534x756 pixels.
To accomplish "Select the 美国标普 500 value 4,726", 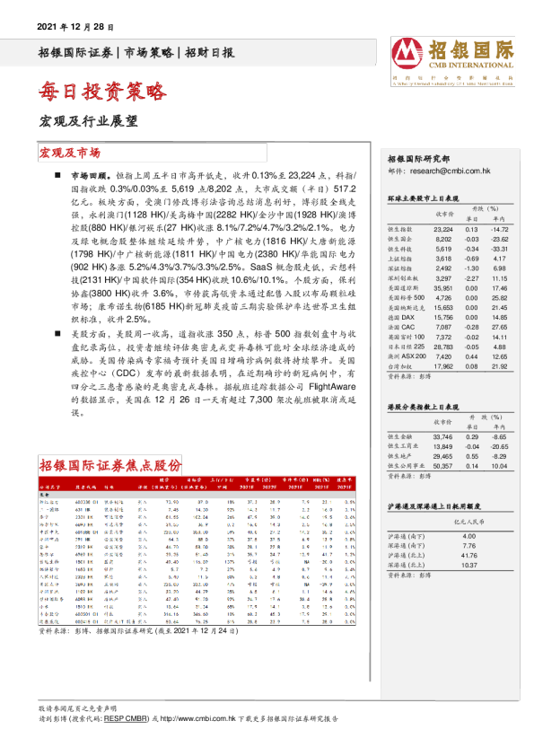I will point(443,298).
